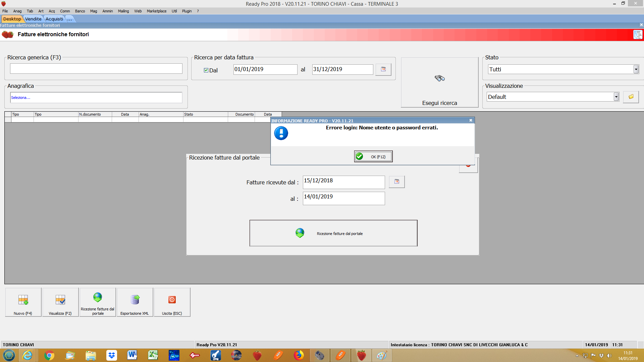The width and height of the screenshot is (644, 362).
Task: Open the Mailing menu
Action: click(x=123, y=11)
